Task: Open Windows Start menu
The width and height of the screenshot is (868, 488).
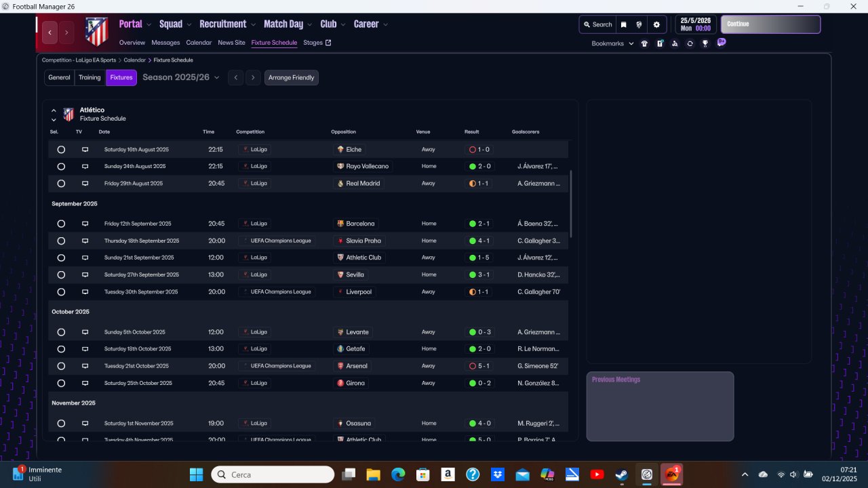Action: [196, 474]
